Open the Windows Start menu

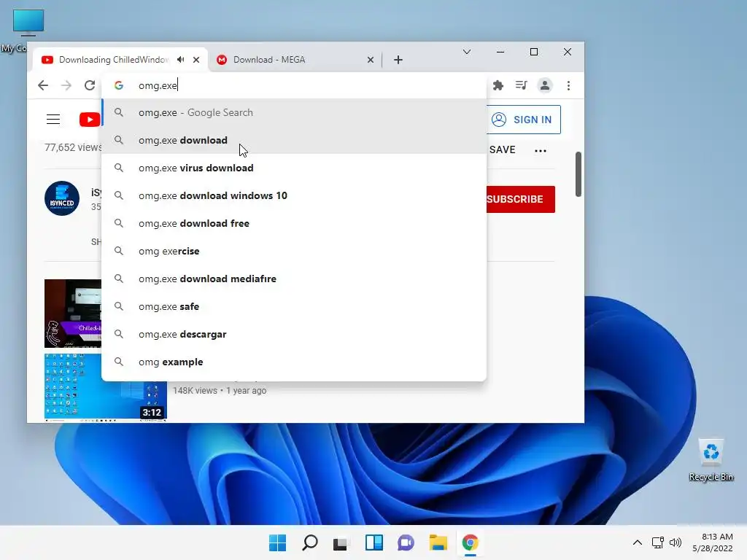coord(277,542)
